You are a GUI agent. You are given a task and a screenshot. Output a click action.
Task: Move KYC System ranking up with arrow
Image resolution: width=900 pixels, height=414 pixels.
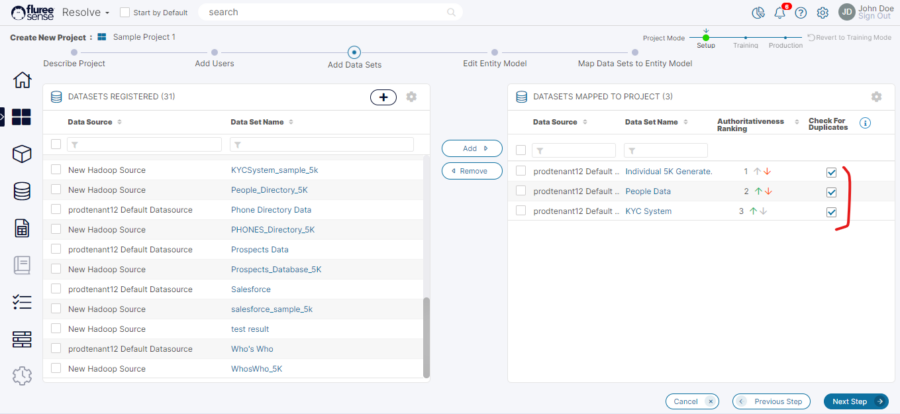pyautogui.click(x=752, y=211)
